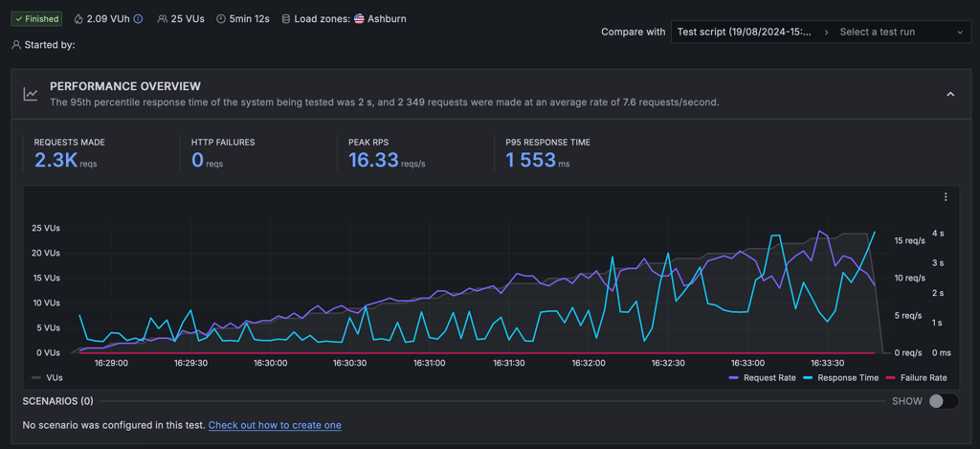Click the Requests Made 2.3K value
The width and height of the screenshot is (980, 449).
pyautogui.click(x=56, y=161)
